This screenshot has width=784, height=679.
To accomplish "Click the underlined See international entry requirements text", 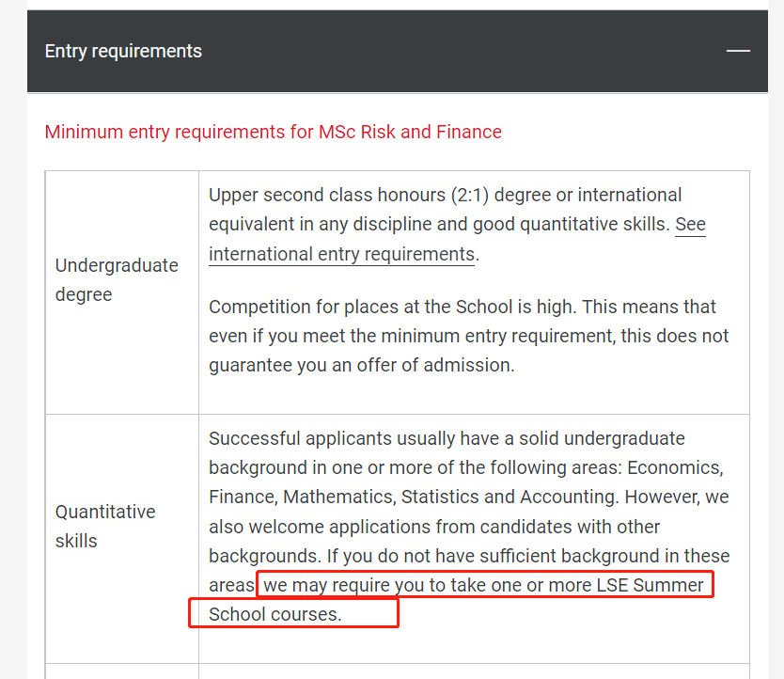I will tap(340, 254).
